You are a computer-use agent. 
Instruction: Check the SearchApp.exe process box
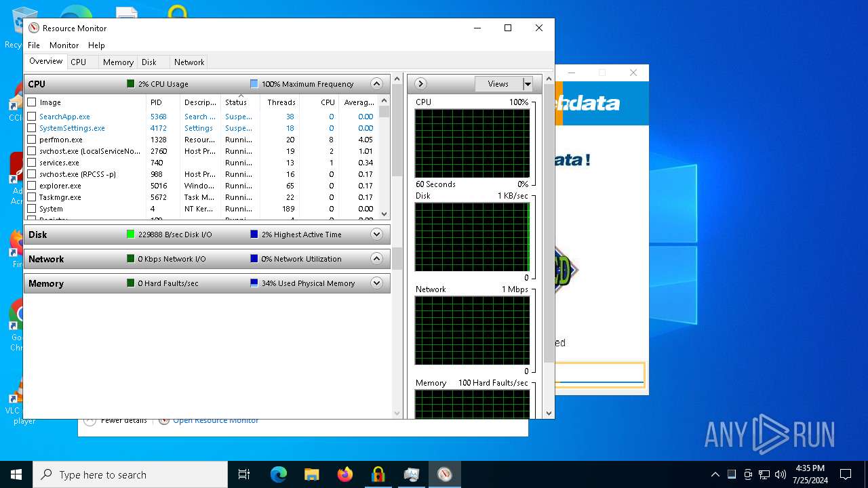[32, 117]
